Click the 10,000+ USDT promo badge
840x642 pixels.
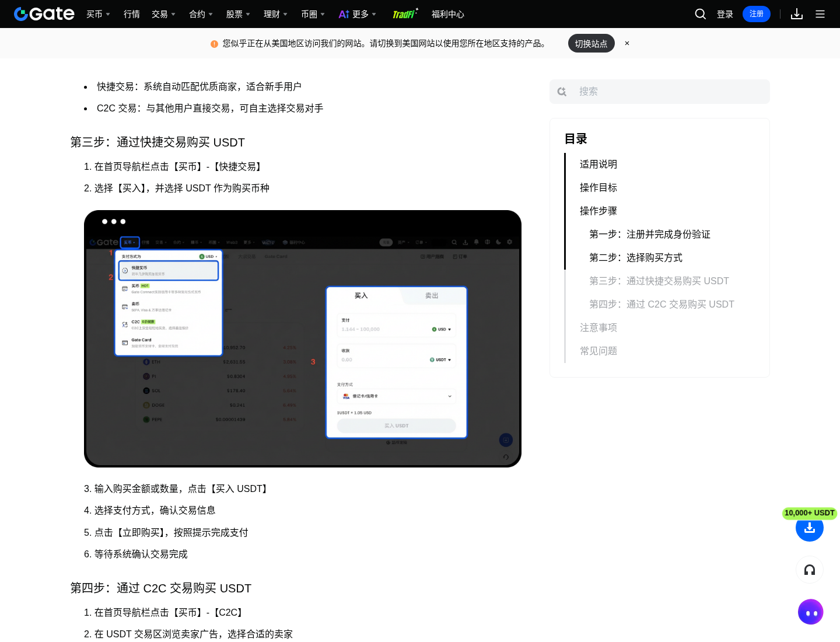(x=810, y=513)
